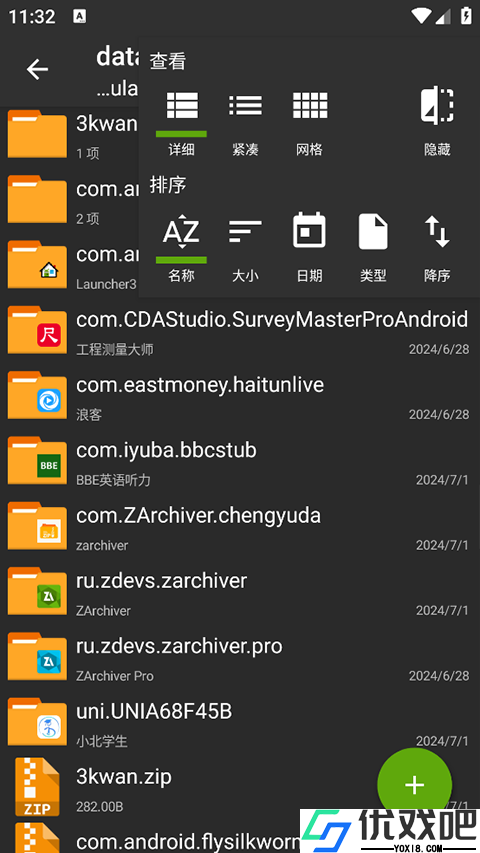Image resolution: width=480 pixels, height=853 pixels.
Task: Switch to compact list view (紧凑)
Action: [245, 123]
